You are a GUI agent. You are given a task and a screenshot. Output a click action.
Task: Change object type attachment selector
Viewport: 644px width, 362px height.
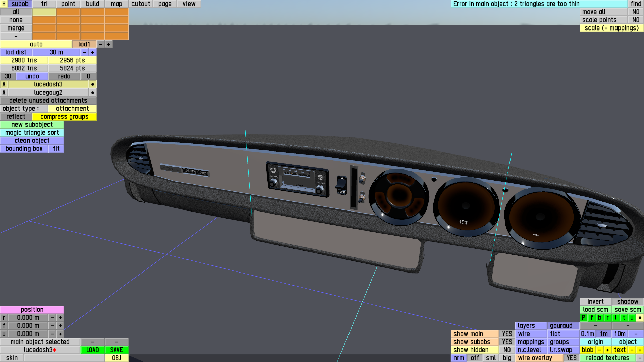point(72,109)
